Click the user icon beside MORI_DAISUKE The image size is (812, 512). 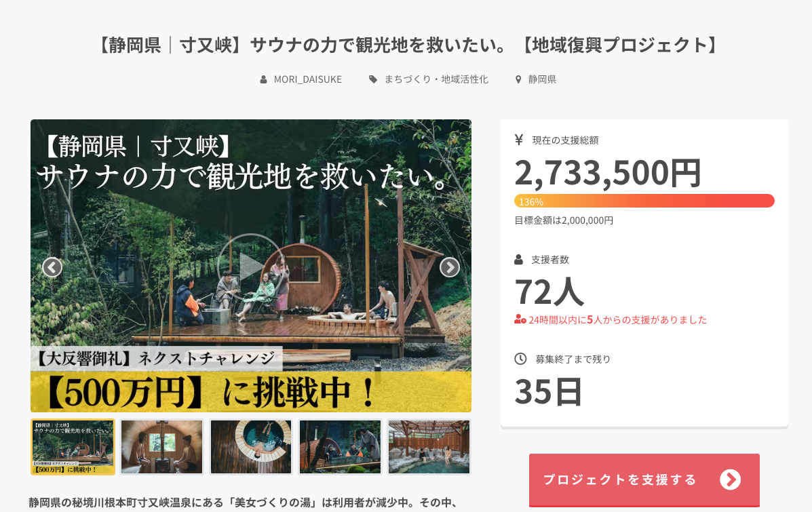click(x=264, y=79)
